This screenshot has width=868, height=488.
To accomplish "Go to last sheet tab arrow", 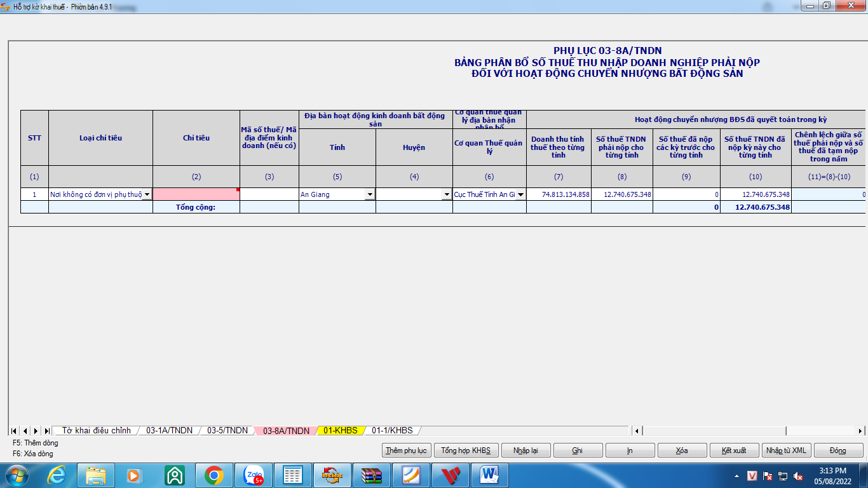I will 47,431.
